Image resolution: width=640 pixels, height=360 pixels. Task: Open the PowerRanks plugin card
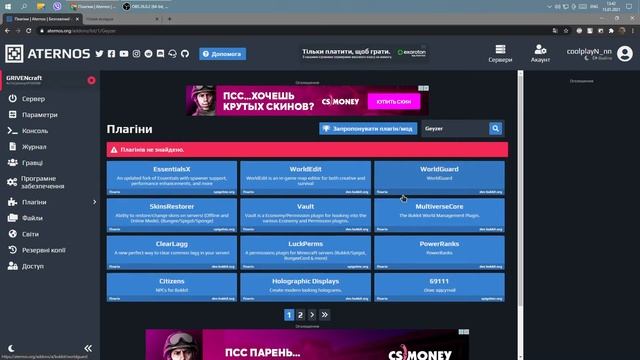[439, 253]
